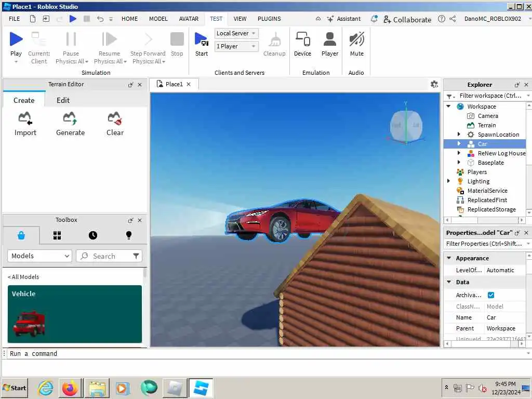The height and width of the screenshot is (399, 532).
Task: Click the notifications bell icon
Action: (x=374, y=19)
